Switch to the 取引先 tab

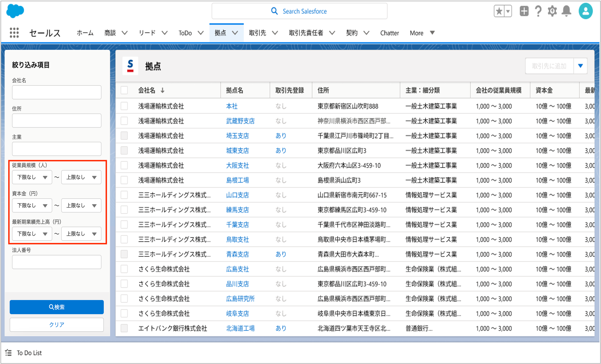(257, 33)
